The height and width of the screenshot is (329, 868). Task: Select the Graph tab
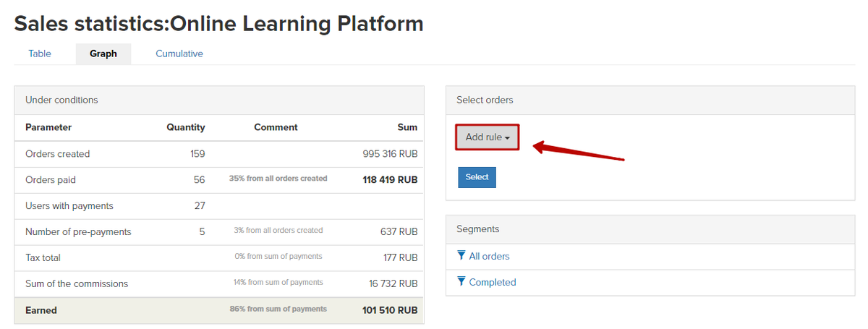[103, 54]
